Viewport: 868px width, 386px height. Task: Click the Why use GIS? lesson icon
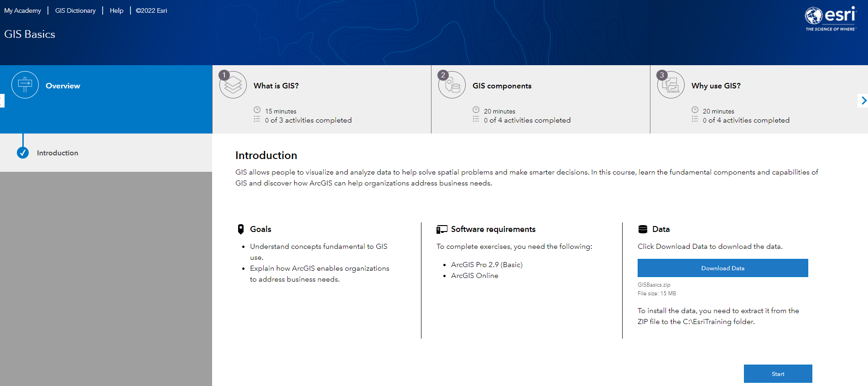pos(671,85)
